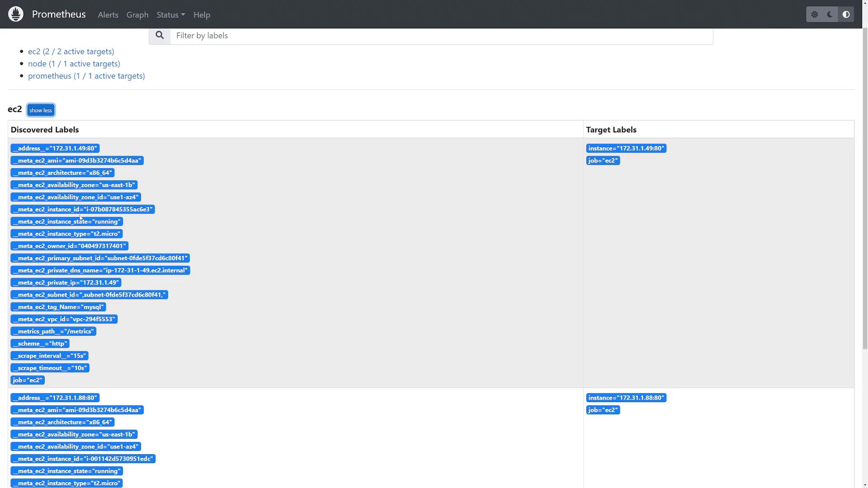Jump to prometheus active targets link

point(86,76)
